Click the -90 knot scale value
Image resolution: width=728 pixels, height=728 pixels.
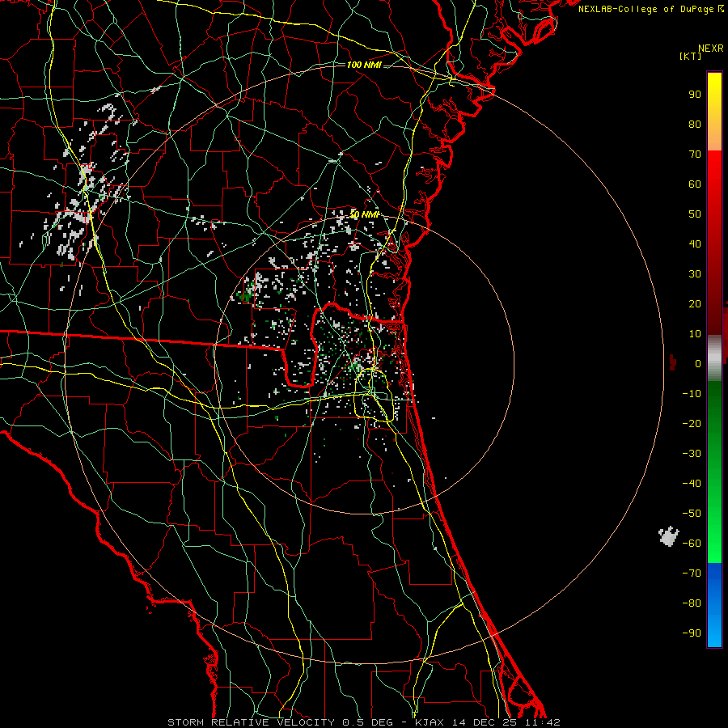[692, 633]
